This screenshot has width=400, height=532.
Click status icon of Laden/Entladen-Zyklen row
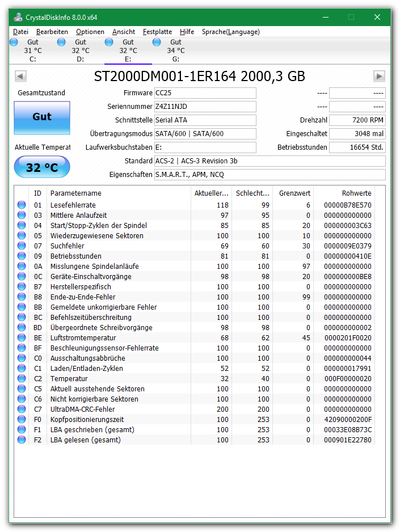coord(22,368)
